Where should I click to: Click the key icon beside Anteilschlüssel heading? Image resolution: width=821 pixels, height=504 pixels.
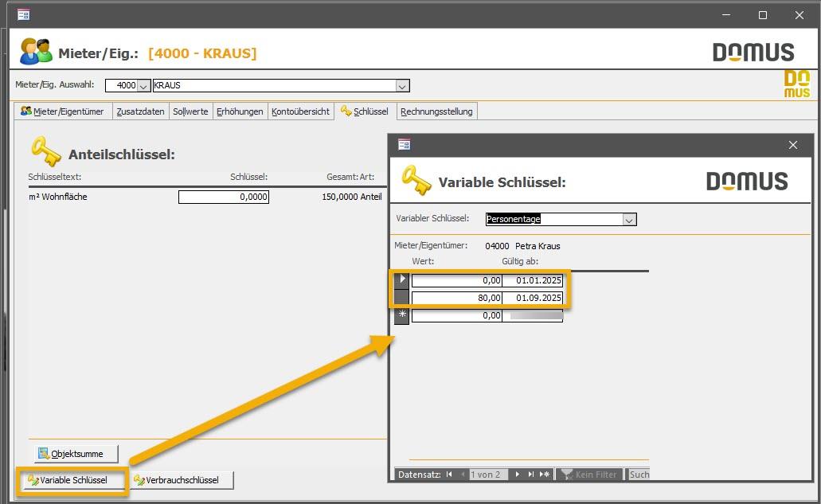coord(46,150)
